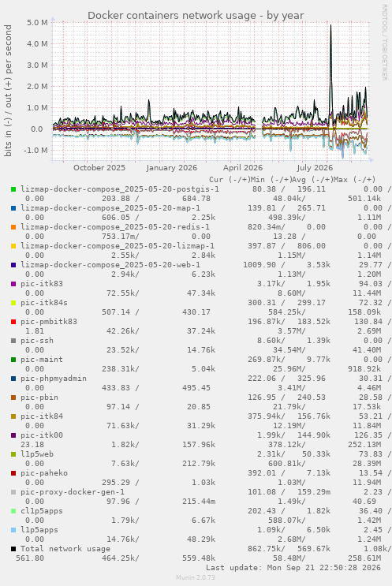Click the cl1p5apps legend label
The image size is (392, 586).
click(42, 511)
